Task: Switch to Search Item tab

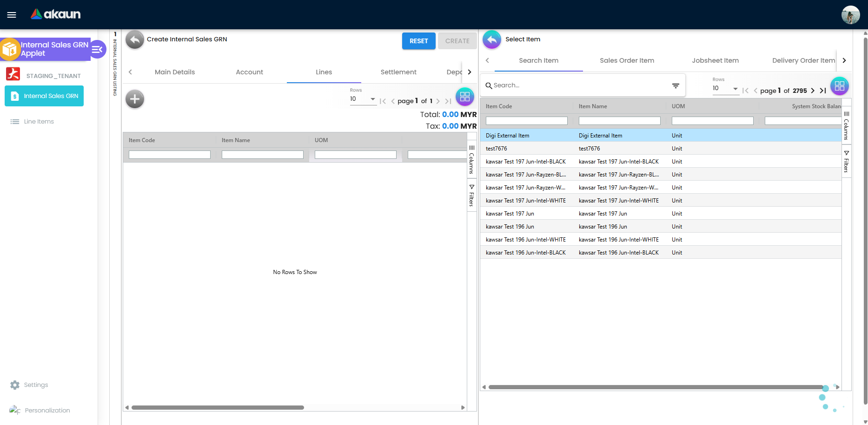Action: (538, 60)
